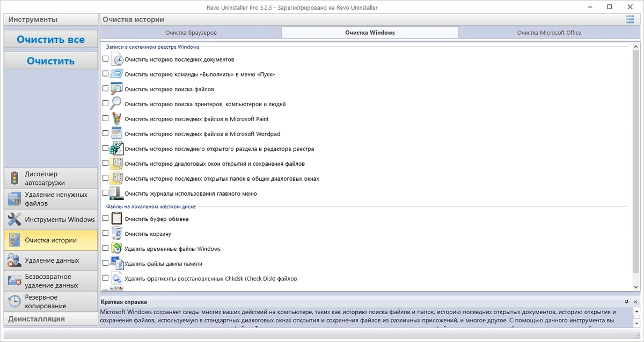Screen dimensions: 644x342
Task: Click the file search history icon
Action: [116, 89]
